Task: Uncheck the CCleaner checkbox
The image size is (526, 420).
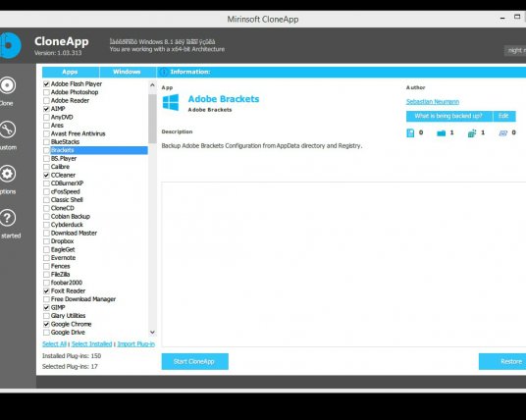Action: click(47, 175)
